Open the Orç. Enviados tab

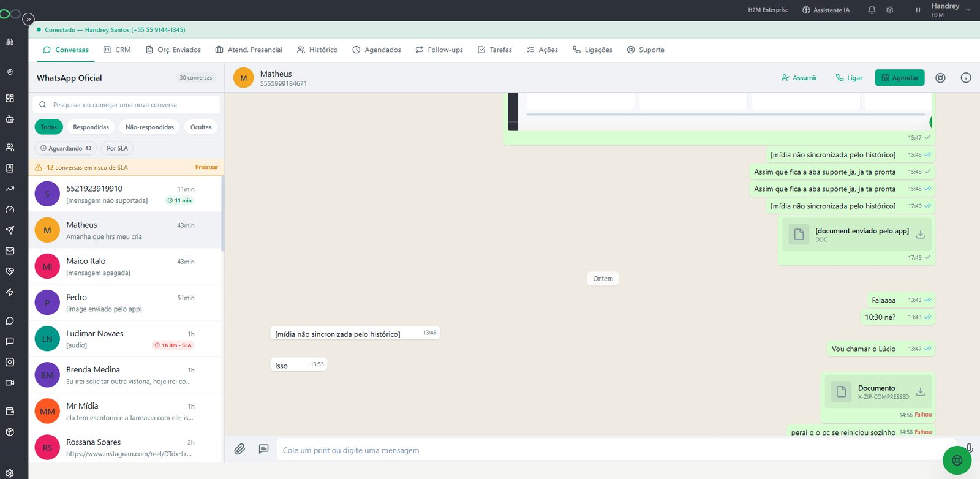[x=173, y=50]
